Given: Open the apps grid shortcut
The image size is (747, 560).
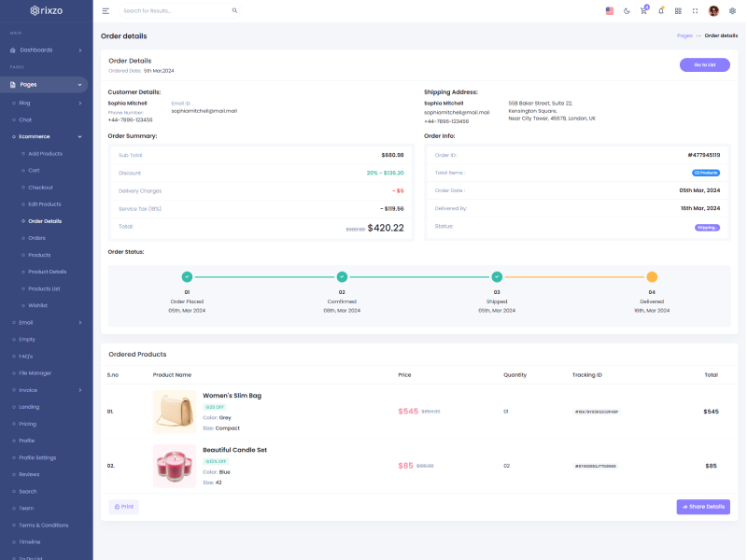Looking at the screenshot, I should pos(678,11).
